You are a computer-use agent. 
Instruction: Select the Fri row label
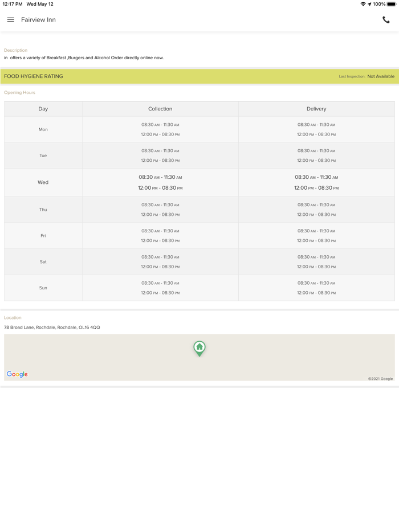click(43, 235)
